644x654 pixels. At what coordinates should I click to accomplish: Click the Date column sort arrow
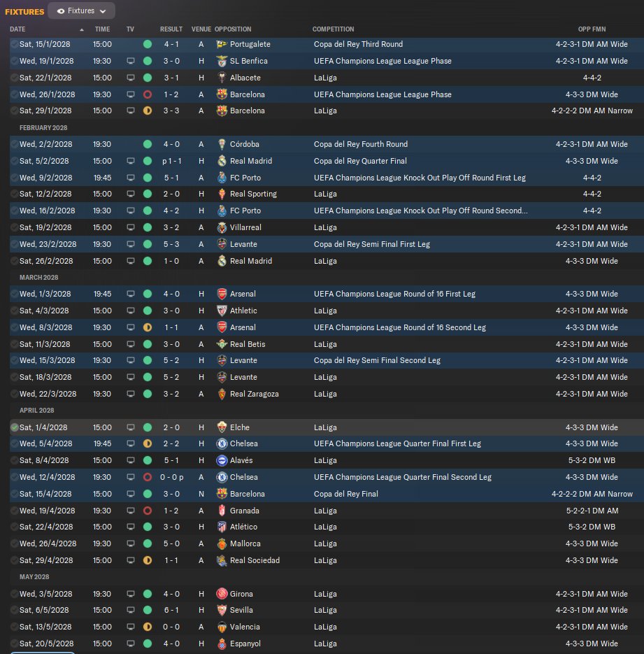click(x=82, y=29)
